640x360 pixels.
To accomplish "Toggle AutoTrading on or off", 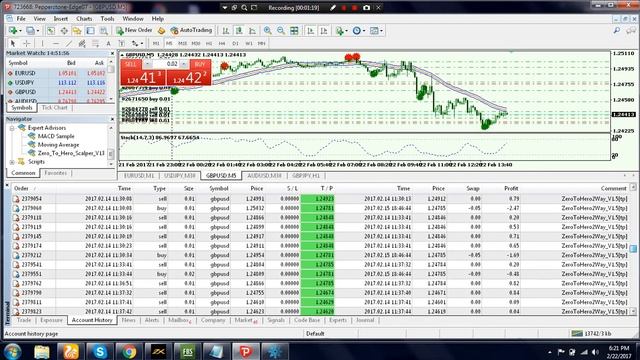I will (x=191, y=31).
